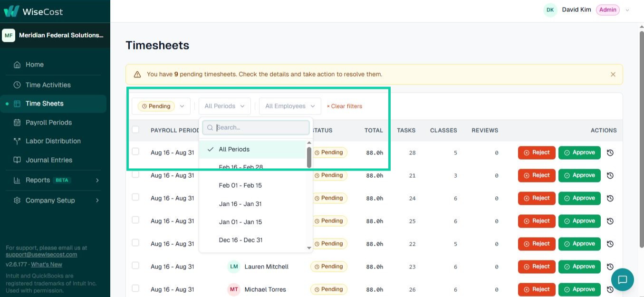This screenshot has height=297, width=644.
Task: Choose the All Periods option
Action: coord(252,149)
